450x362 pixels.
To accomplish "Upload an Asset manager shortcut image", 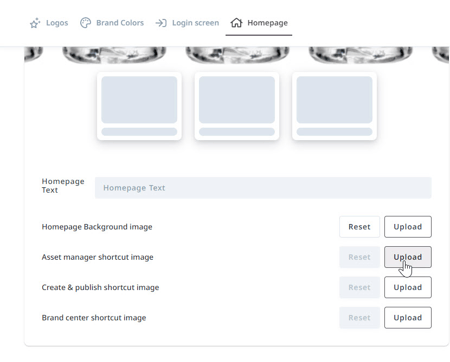I will (x=408, y=257).
